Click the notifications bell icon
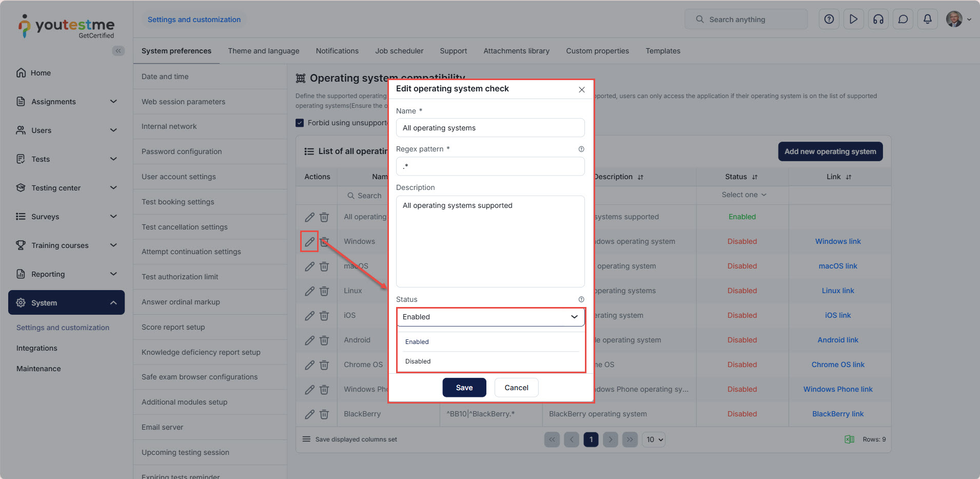The image size is (980, 479). click(927, 20)
